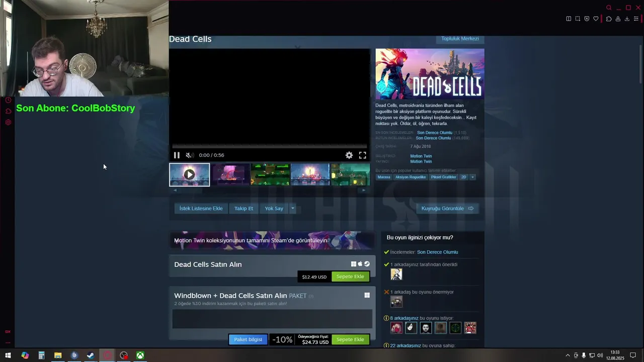Pause the Dead Cells trailer

[177, 155]
